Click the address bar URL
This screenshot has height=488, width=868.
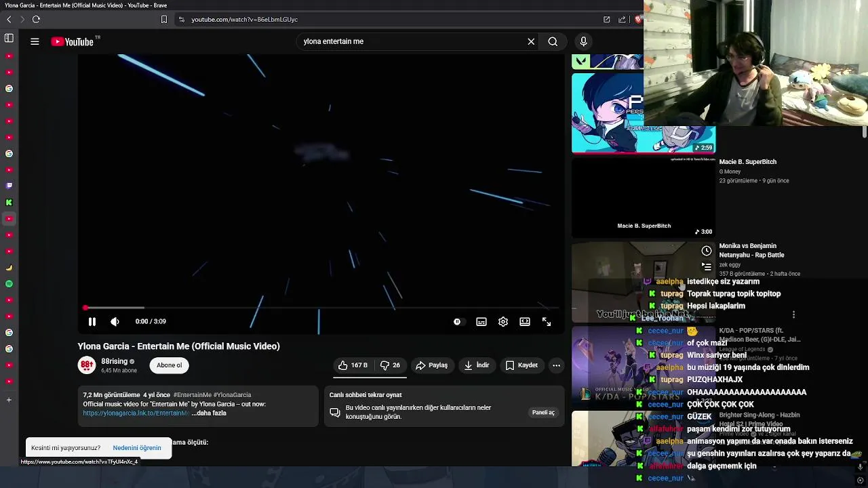[244, 20]
